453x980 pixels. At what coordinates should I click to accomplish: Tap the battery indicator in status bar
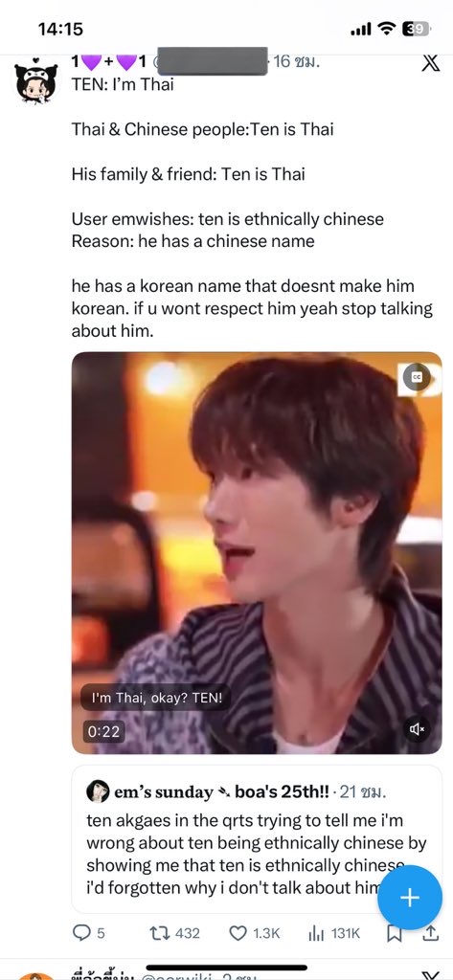416,29
